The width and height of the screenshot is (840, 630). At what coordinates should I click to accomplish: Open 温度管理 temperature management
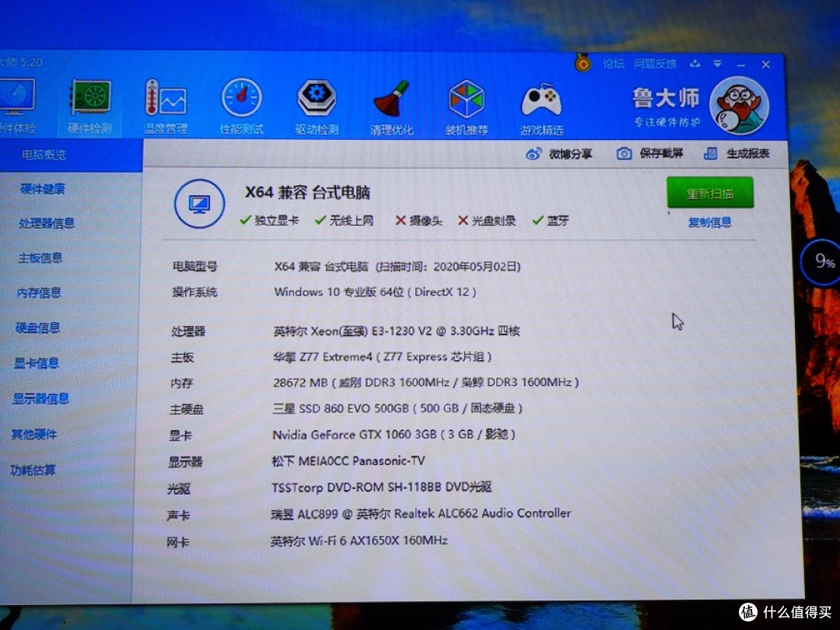pos(166,106)
